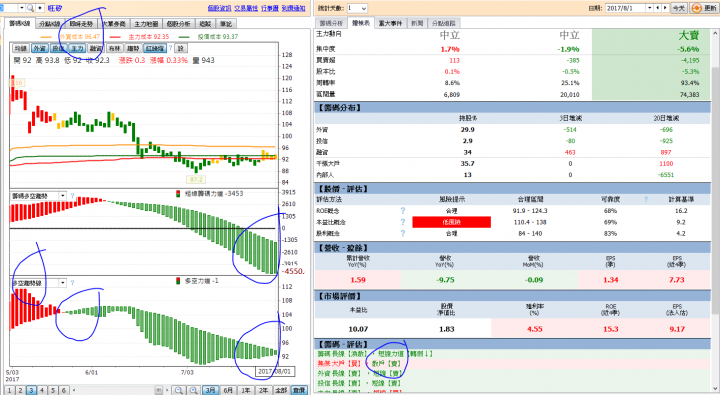The height and width of the screenshot is (395, 720).
Task: Click help icon in ROE概念 row
Action: pyautogui.click(x=403, y=210)
